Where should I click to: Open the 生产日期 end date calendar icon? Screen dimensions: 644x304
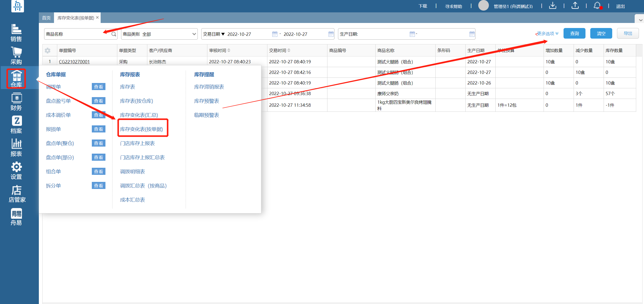click(472, 34)
